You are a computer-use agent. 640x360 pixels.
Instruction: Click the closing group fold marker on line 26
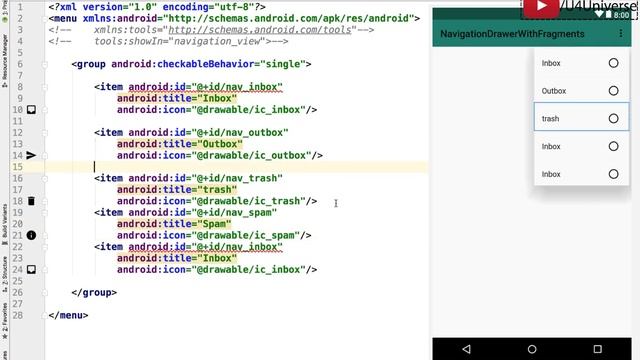[44, 293]
